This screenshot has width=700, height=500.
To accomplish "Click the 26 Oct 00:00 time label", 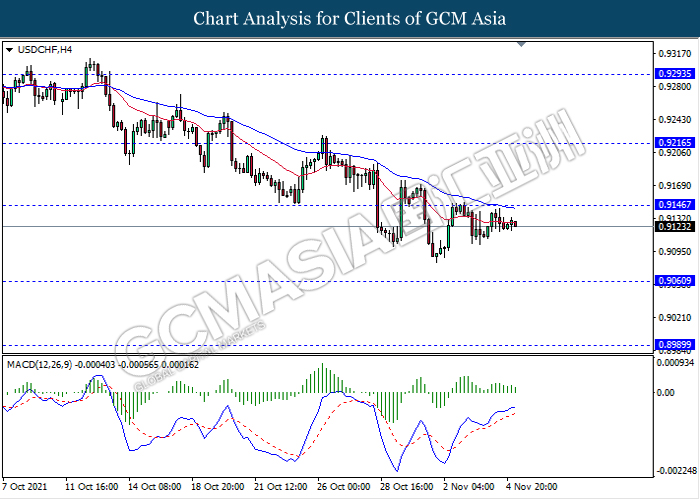I will point(344,486).
